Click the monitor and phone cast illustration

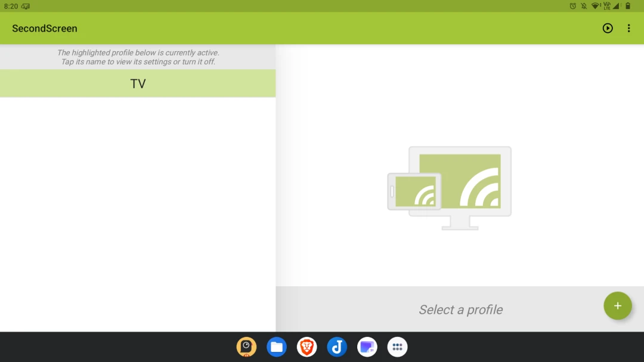click(x=450, y=188)
